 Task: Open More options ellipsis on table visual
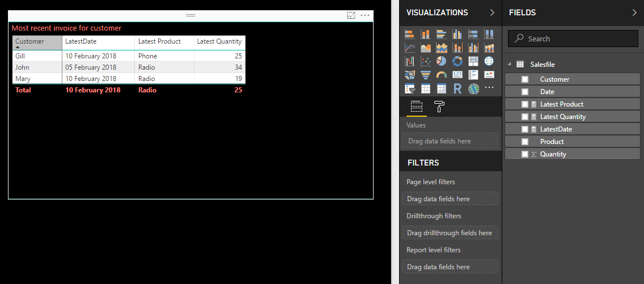(x=365, y=16)
